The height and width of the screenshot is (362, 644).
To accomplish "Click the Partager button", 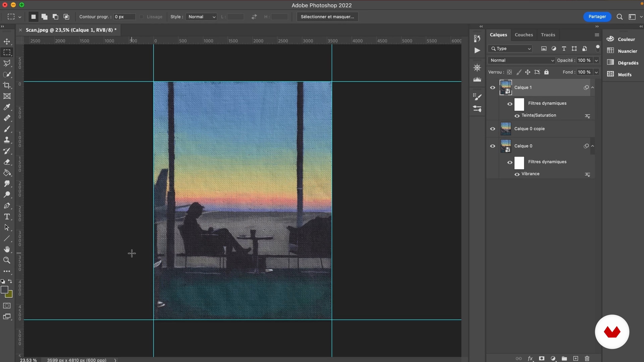I will 597,17.
